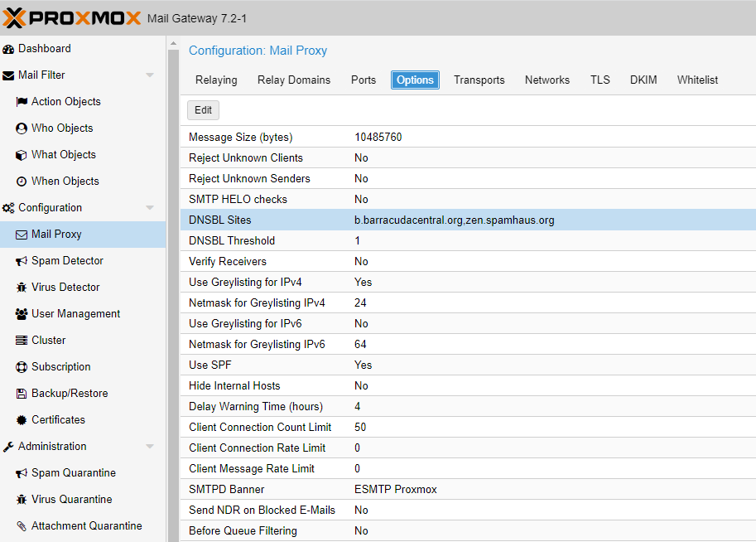Open Spam Detector configuration
Screen dimensions: 756x542
(x=83, y=261)
